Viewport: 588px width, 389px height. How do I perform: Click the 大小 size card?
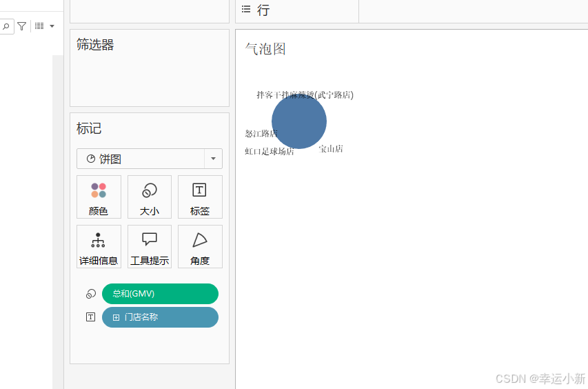coord(150,197)
